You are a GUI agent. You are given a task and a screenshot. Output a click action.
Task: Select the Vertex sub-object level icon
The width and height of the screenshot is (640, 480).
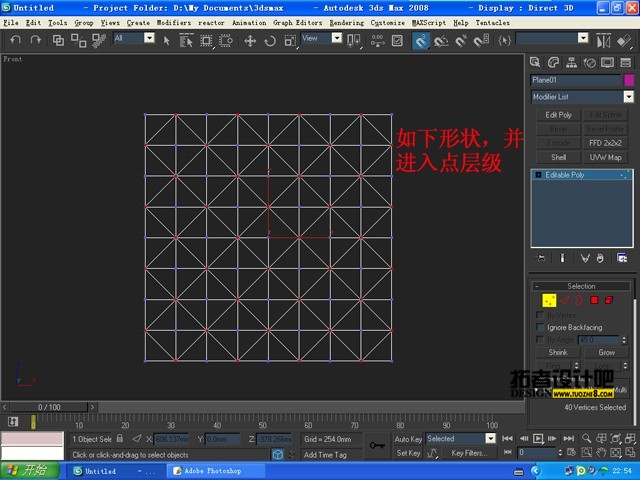pos(549,300)
